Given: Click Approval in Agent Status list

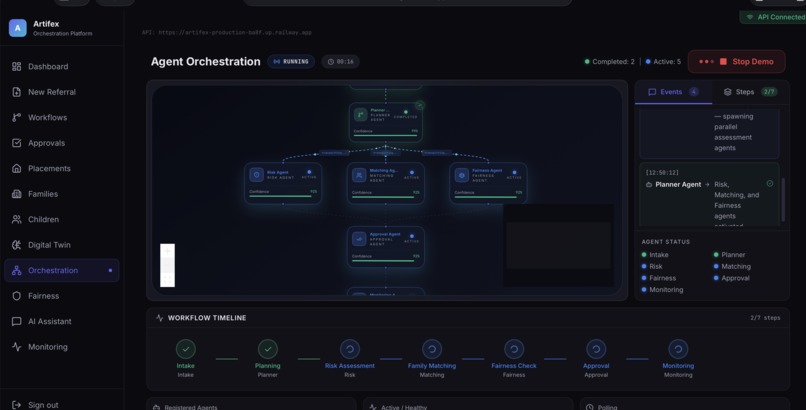Looking at the screenshot, I should click(731, 278).
